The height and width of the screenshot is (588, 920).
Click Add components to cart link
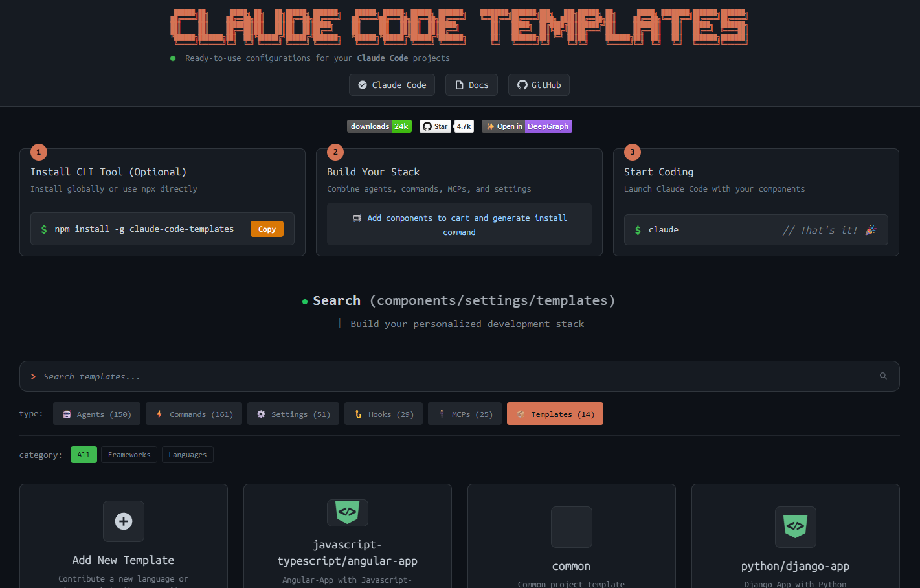[459, 225]
